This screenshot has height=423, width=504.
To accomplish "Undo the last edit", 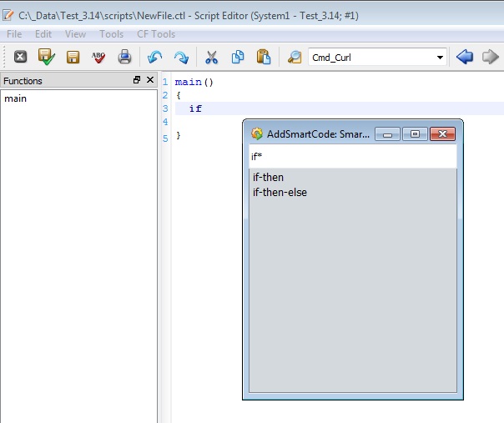I will click(x=154, y=57).
